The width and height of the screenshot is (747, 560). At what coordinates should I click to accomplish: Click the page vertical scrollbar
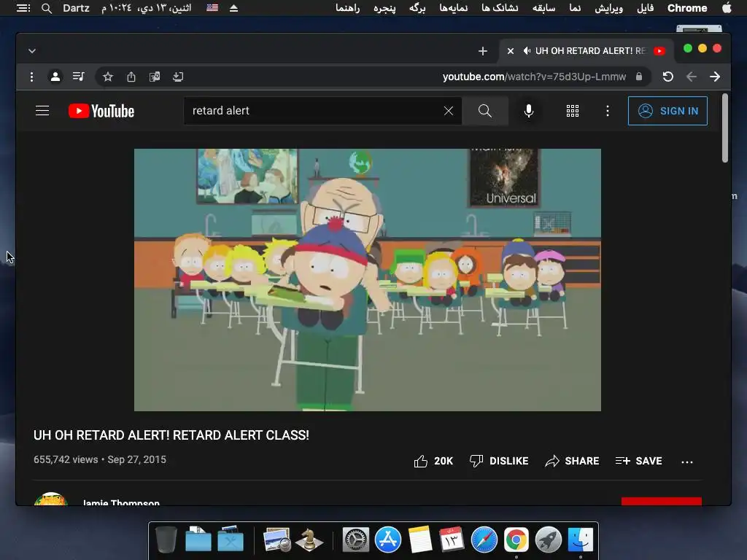(x=725, y=128)
